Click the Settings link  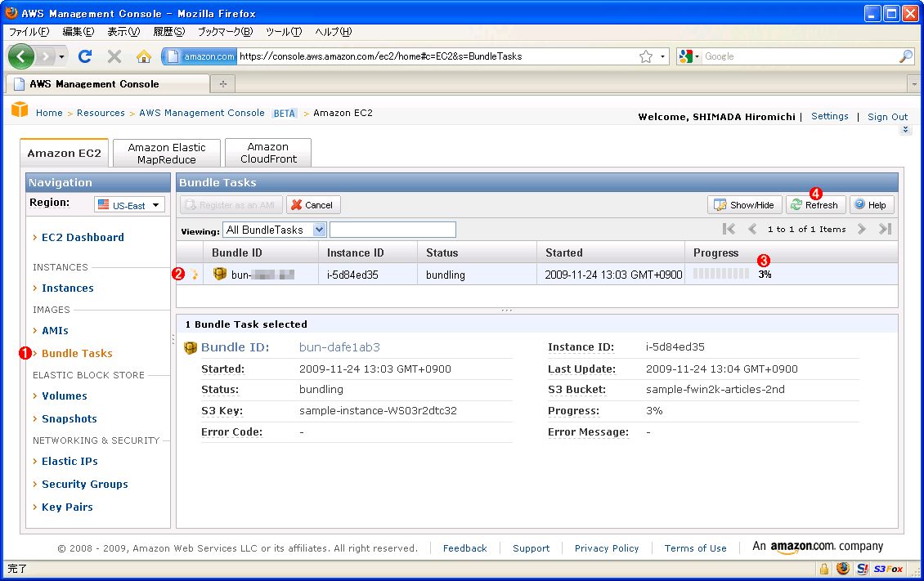pos(830,116)
